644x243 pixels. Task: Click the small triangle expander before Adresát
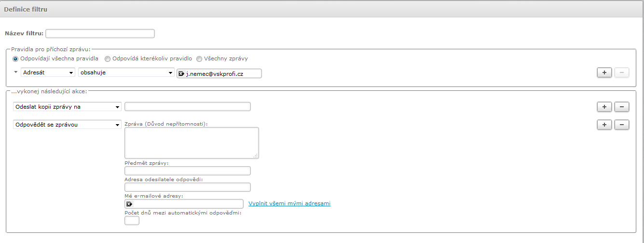(x=15, y=72)
